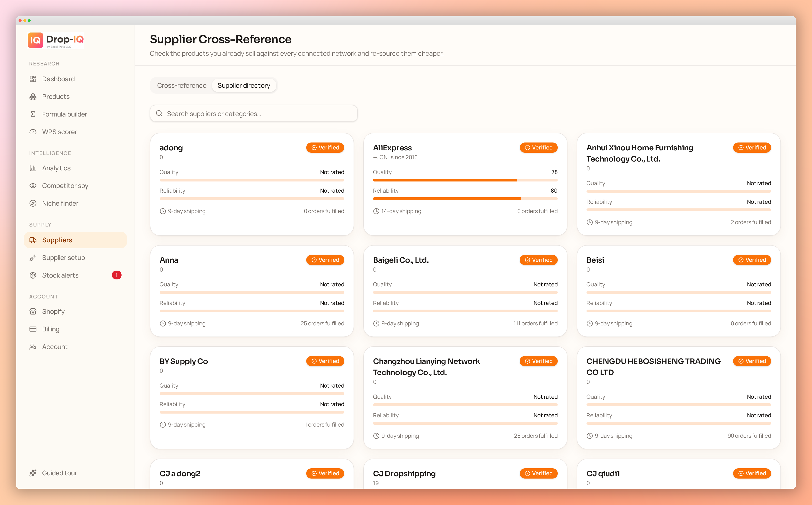Open Dashboard via its grid icon
This screenshot has width=812, height=505.
pos(33,79)
